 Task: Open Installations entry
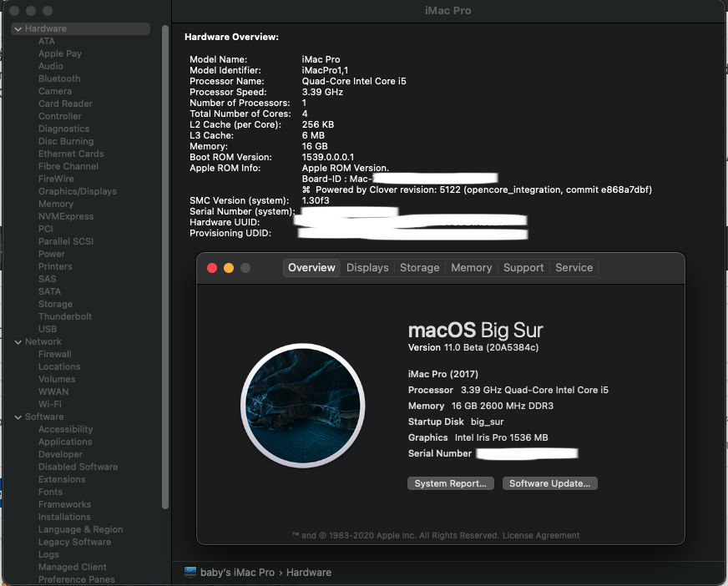point(64,518)
